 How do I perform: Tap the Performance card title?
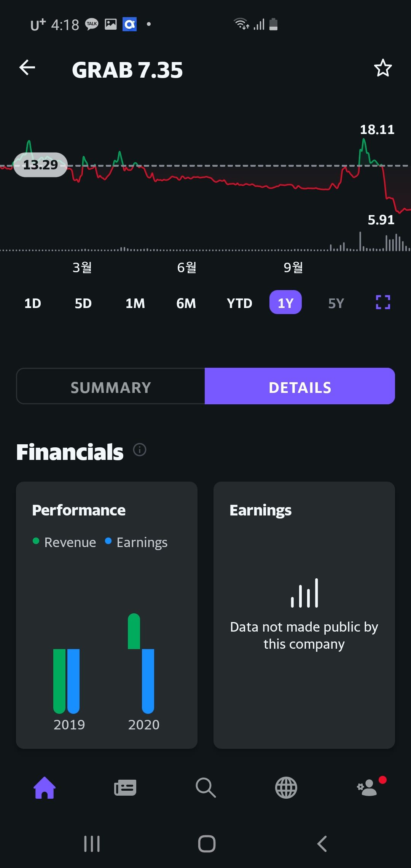pyautogui.click(x=79, y=510)
